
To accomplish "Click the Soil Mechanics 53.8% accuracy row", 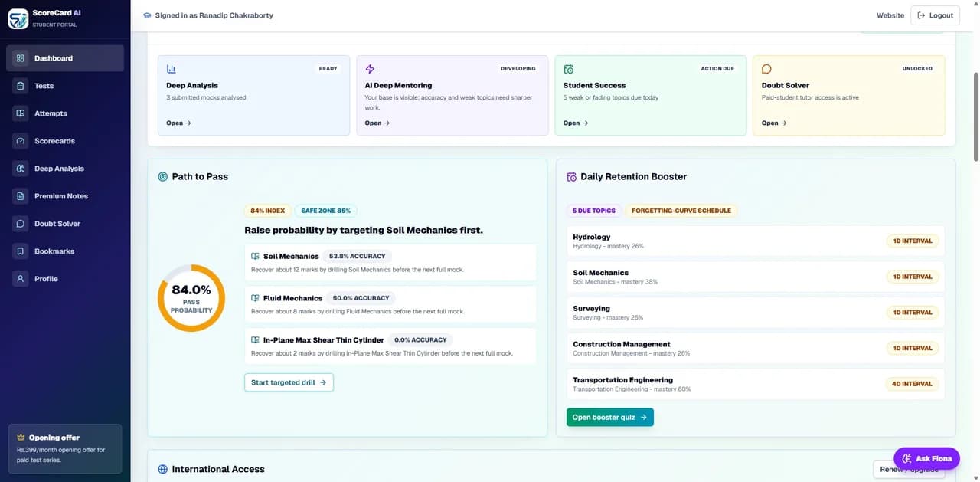I will 390,262.
